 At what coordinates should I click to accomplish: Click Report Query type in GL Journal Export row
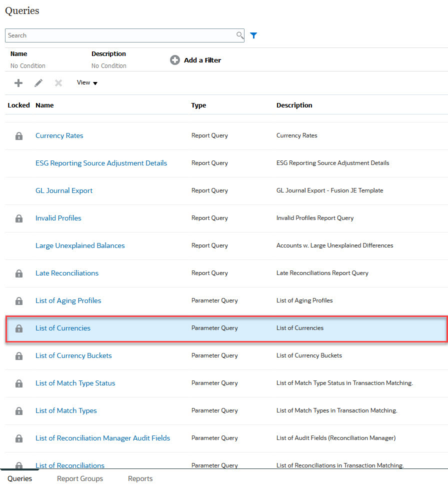tap(209, 190)
